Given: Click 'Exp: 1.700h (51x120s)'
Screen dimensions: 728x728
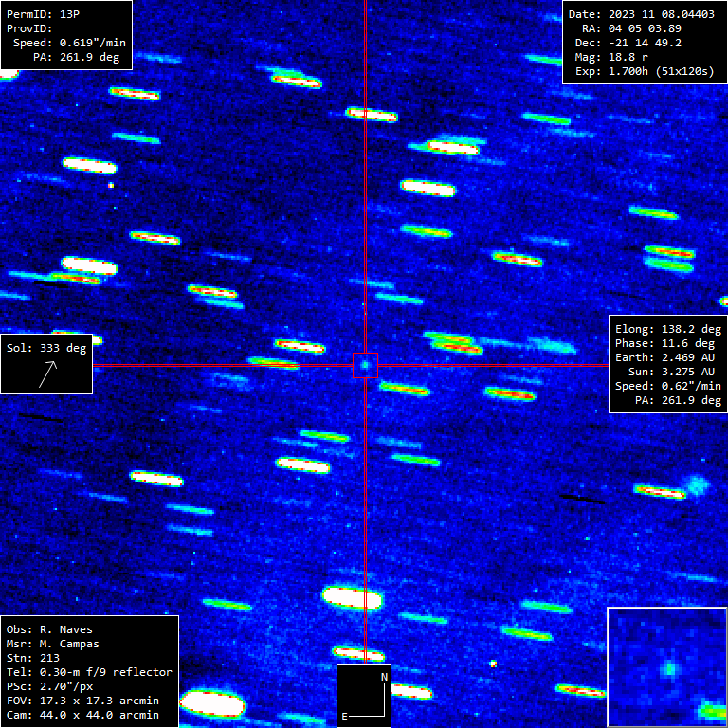Looking at the screenshot, I should tap(645, 71).
